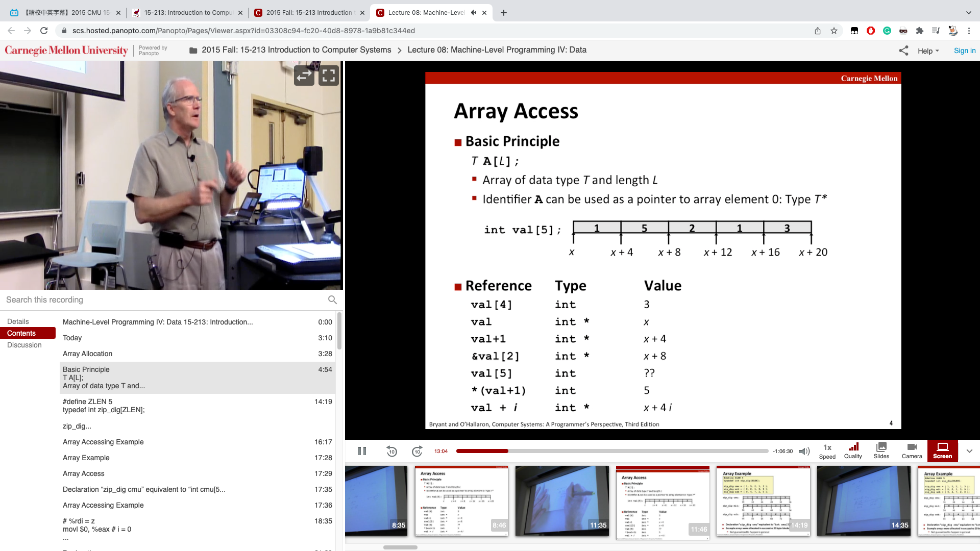Click the red Opera-like extension icon
Viewport: 980px width, 551px height.
[x=871, y=31]
